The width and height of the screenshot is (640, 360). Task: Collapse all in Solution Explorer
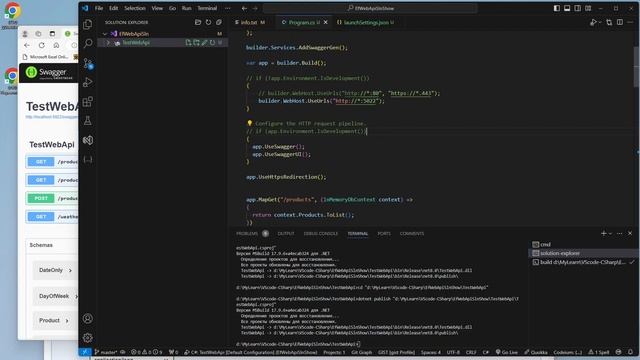tap(219, 22)
